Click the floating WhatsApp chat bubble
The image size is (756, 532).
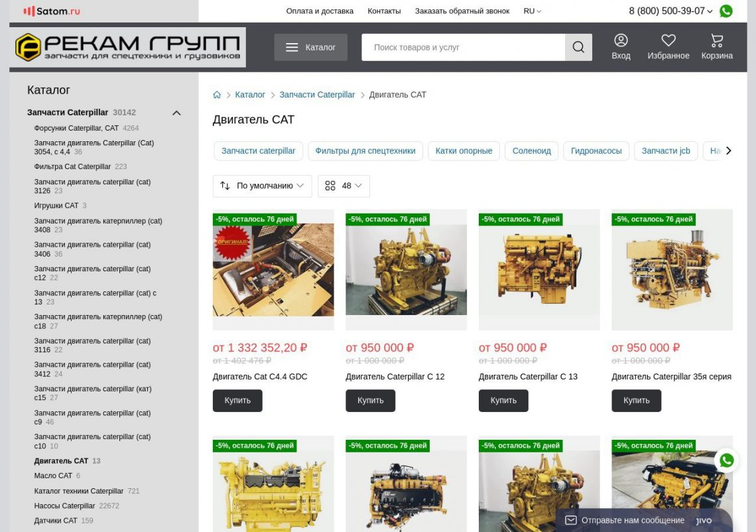[x=726, y=460]
